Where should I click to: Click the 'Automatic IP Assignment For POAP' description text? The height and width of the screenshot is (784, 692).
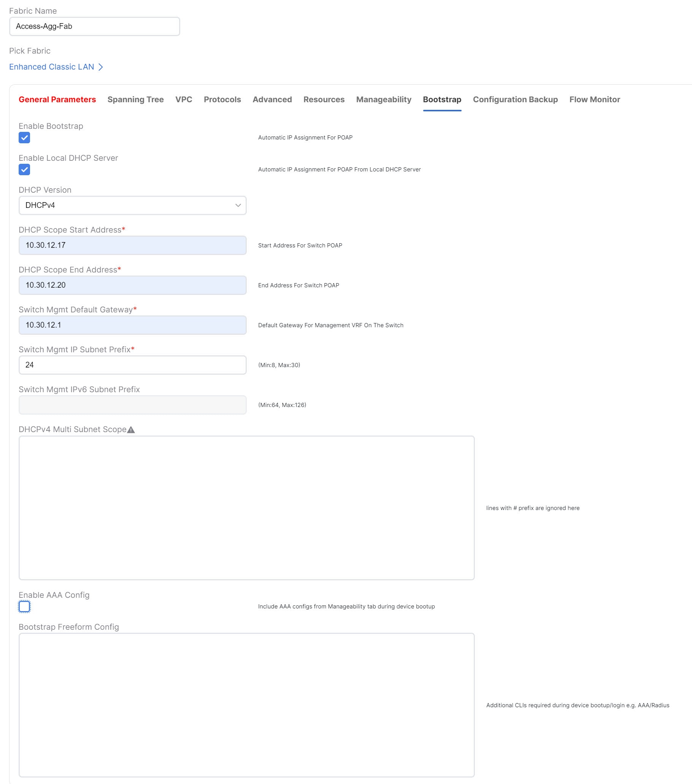click(x=305, y=138)
